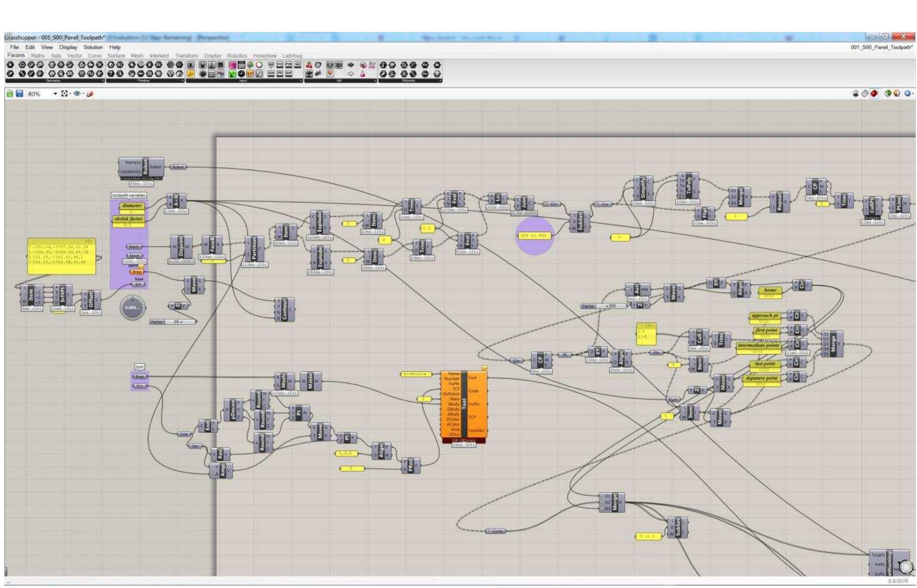
Task: Switch to the Robotics tab
Action: [x=237, y=56]
